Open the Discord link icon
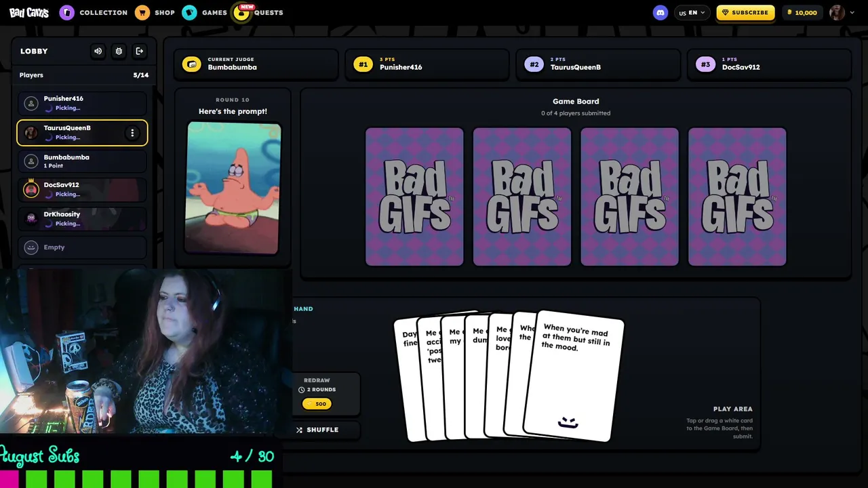The height and width of the screenshot is (488, 868). [x=660, y=12]
